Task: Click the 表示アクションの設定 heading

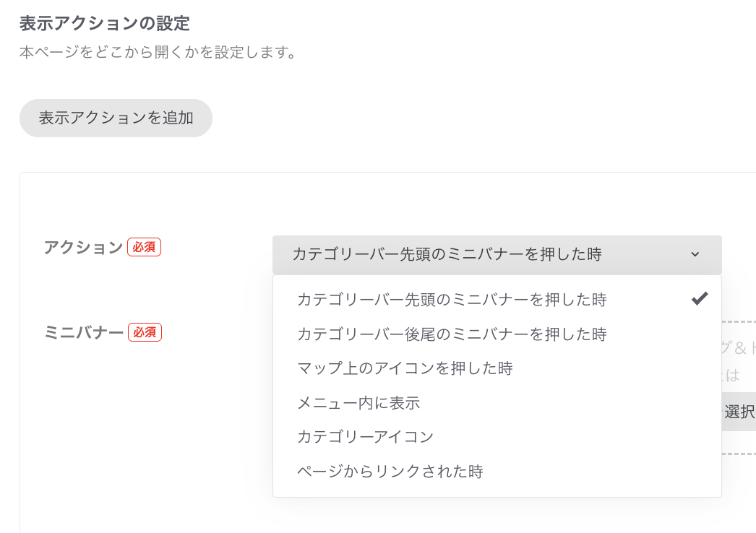Action: (104, 23)
